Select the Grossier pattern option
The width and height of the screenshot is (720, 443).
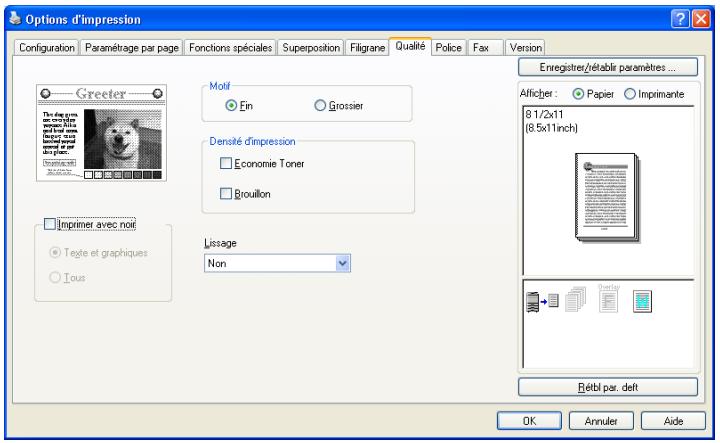[339, 106]
